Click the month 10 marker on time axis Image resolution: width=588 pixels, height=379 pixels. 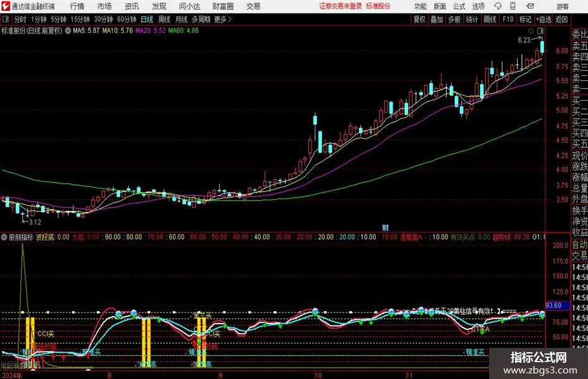click(318, 375)
